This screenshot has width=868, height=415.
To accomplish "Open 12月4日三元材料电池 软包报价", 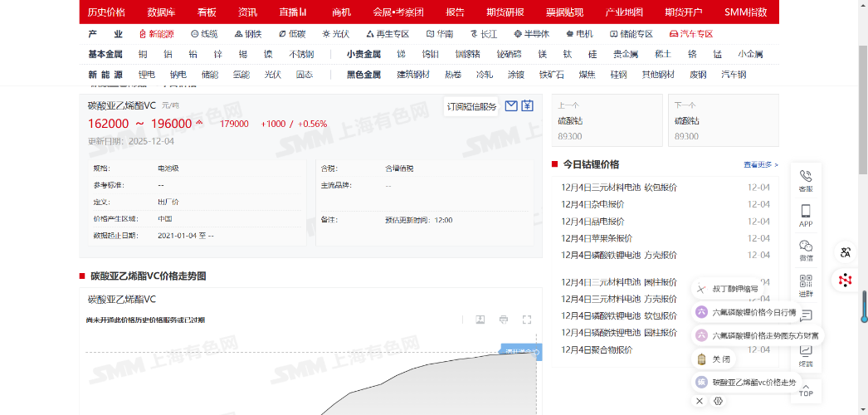I will [619, 188].
